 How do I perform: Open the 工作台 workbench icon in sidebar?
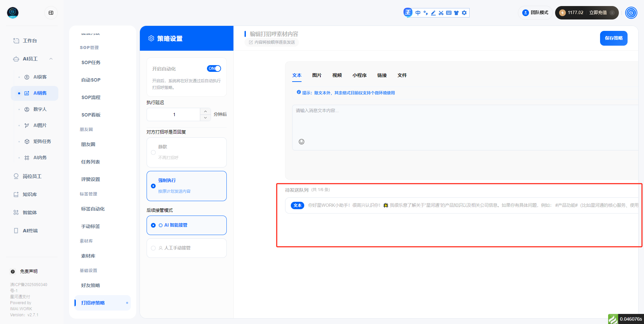(16, 41)
